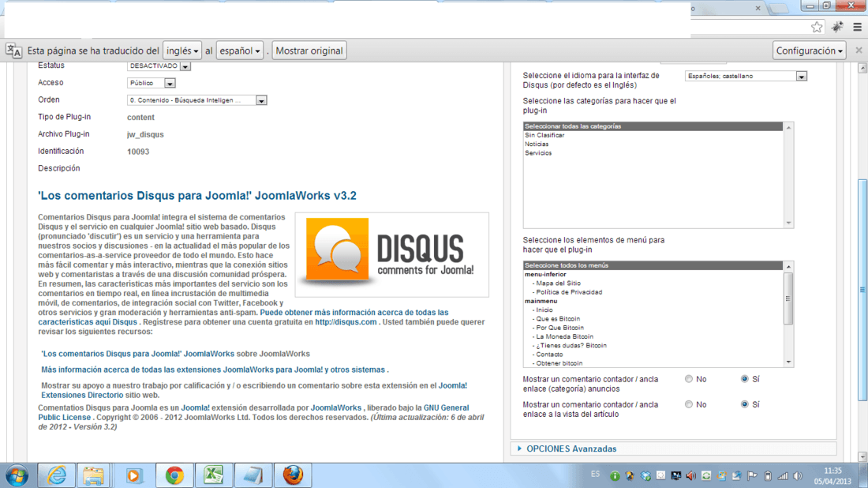Screen dimensions: 868x488
Task: Open the Configuración dropdown in translation bar
Action: pos(810,51)
